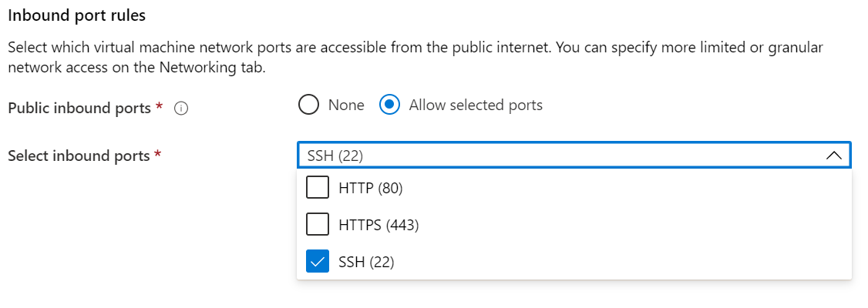The width and height of the screenshot is (868, 308).
Task: Tick the HTTPS (443) checkbox
Action: pyautogui.click(x=318, y=225)
